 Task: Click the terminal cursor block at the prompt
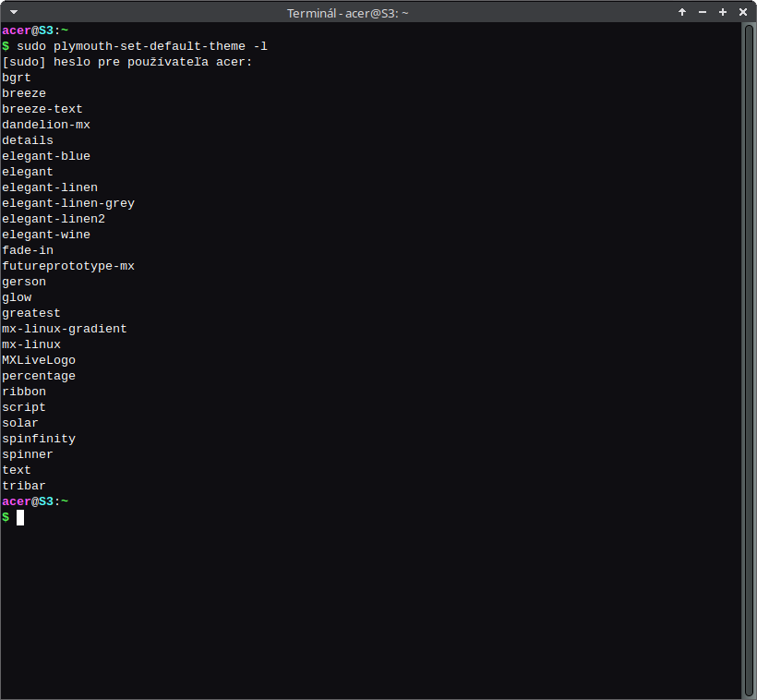20,517
